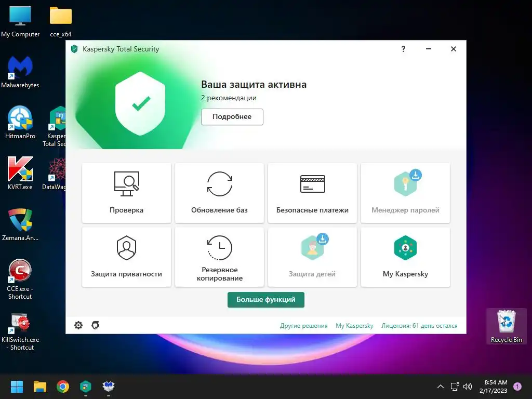Select HitmanPro desktop shortcut
532x399 pixels.
(x=20, y=123)
